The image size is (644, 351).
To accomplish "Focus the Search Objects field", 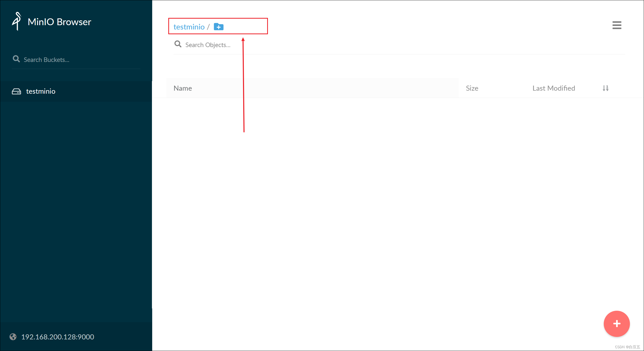I will [399, 45].
